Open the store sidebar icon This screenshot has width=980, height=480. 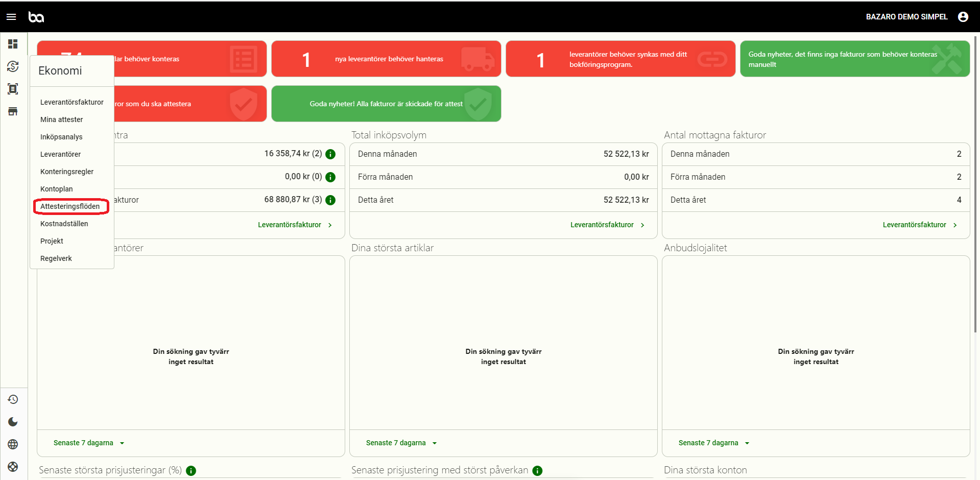pyautogui.click(x=13, y=111)
